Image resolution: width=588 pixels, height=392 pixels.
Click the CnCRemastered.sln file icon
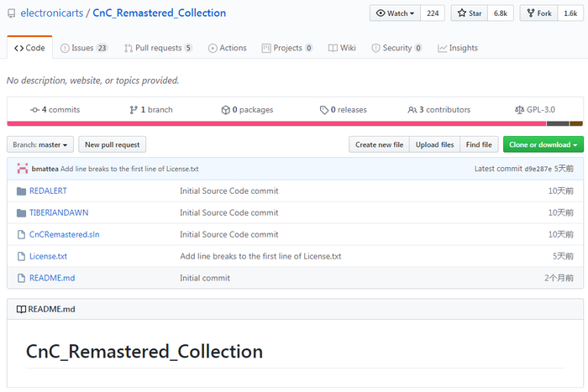tap(21, 234)
